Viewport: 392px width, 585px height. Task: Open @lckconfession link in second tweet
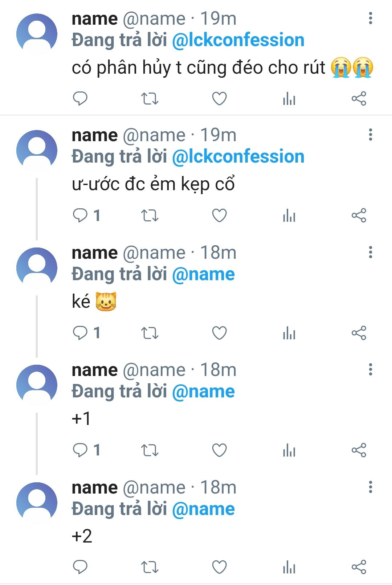point(238,156)
